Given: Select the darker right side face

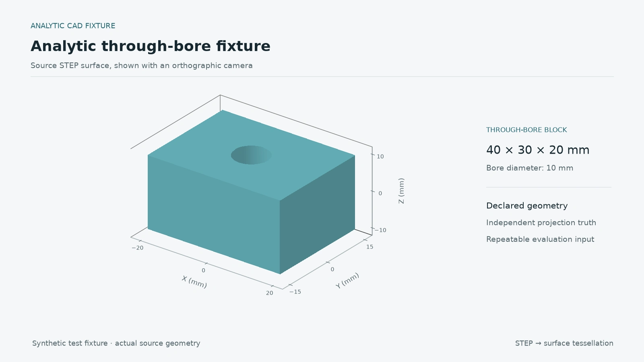Looking at the screenshot, I should click(x=318, y=214).
